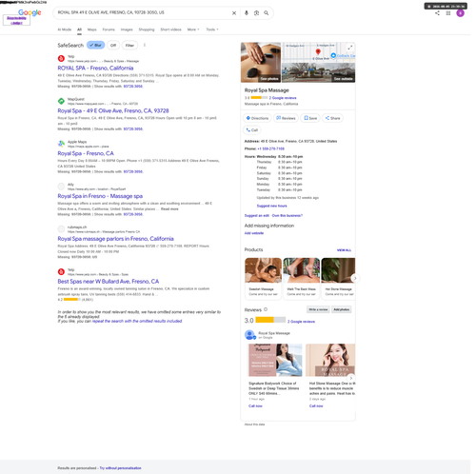
Task: Open the Apple Maps favicon icon
Action: pyautogui.click(x=61, y=144)
